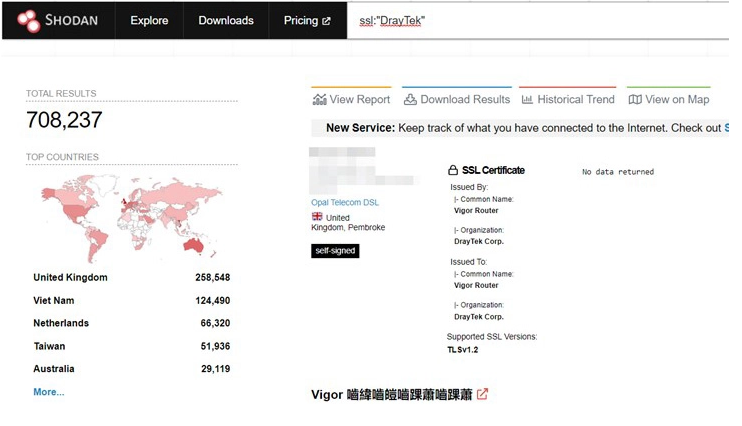Select the Download Results tab

click(457, 99)
